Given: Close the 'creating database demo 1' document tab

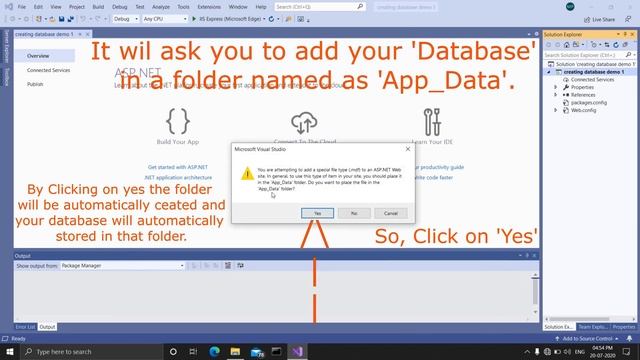Looking at the screenshot, I should click(x=87, y=34).
